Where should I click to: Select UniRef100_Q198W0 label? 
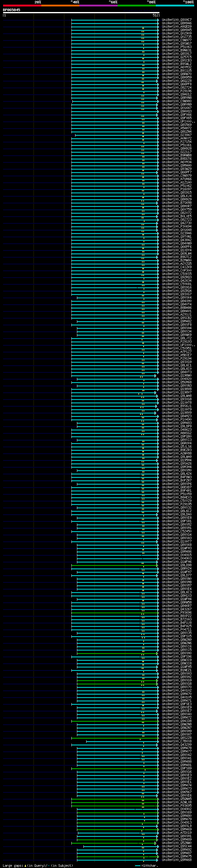177,375
